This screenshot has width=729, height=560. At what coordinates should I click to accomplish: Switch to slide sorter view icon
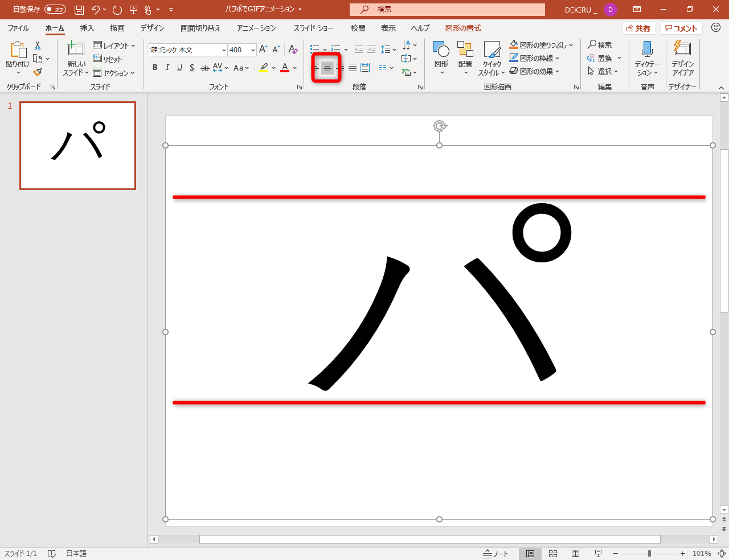click(x=553, y=554)
